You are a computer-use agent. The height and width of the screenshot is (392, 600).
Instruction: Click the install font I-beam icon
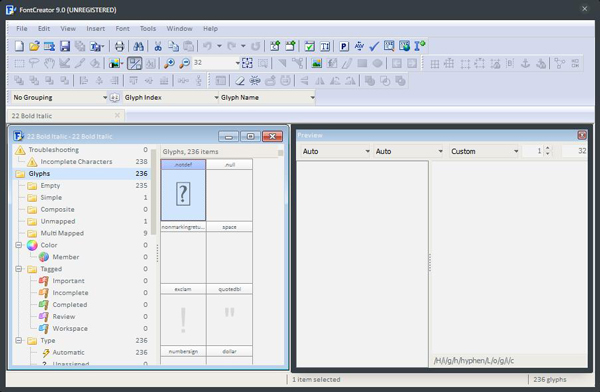click(x=420, y=46)
